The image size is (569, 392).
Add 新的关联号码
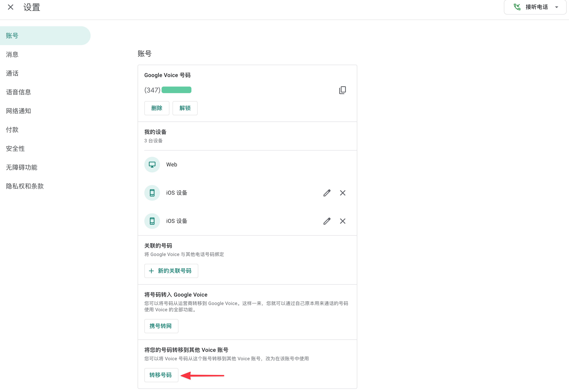[x=171, y=271]
